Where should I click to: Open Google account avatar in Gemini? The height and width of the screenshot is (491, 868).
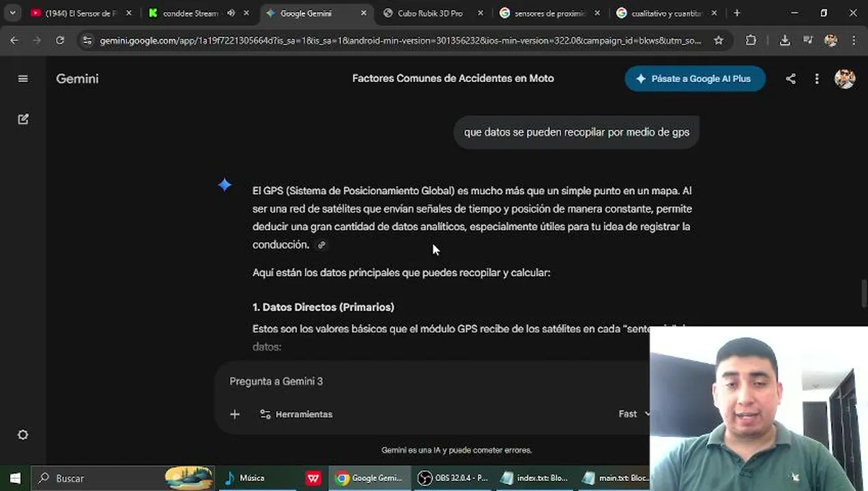845,78
